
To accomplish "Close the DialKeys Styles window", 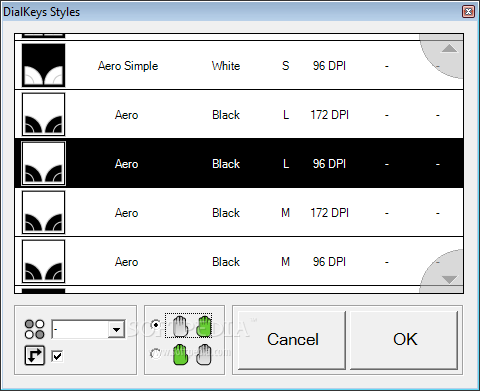I will (468, 12).
